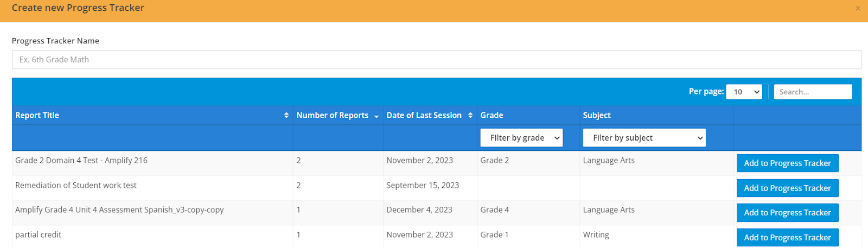The width and height of the screenshot is (868, 248).
Task: Click the Amplify Grade 4 Unit 4 Assessment title
Action: click(x=119, y=210)
